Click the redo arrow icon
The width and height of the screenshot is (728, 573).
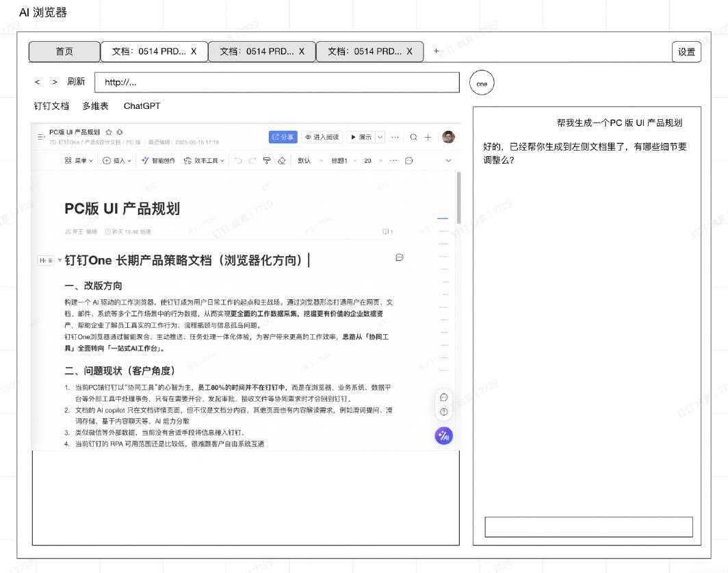[252, 161]
